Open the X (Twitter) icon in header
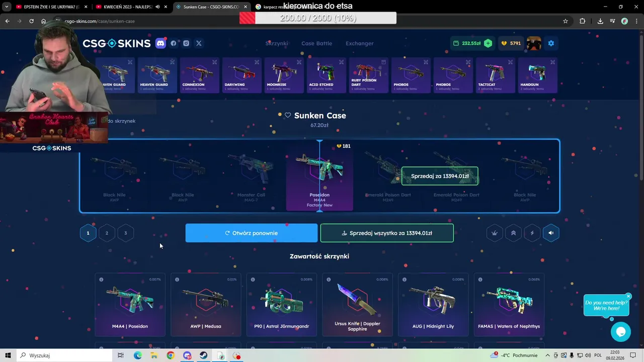This screenshot has height=362, width=644. click(x=199, y=43)
